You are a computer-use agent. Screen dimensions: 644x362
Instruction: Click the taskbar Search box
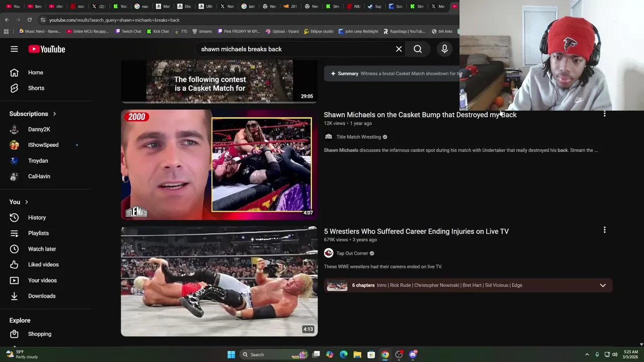(x=274, y=354)
